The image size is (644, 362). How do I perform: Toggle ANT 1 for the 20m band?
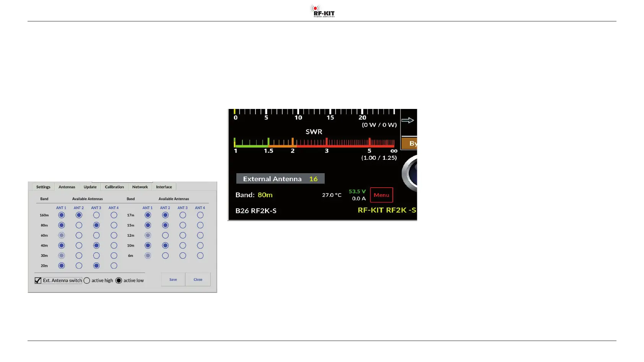pyautogui.click(x=62, y=266)
